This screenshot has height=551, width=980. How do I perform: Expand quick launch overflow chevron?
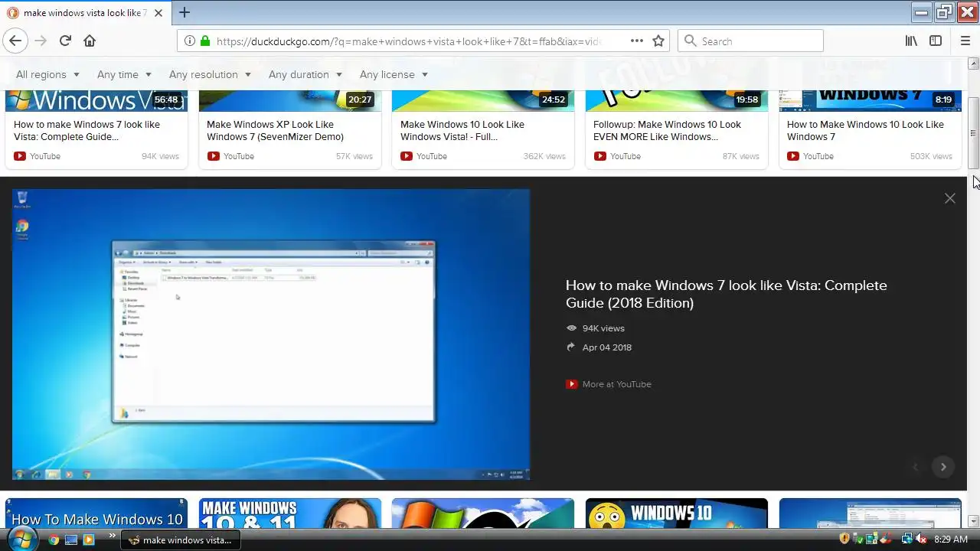tap(113, 536)
